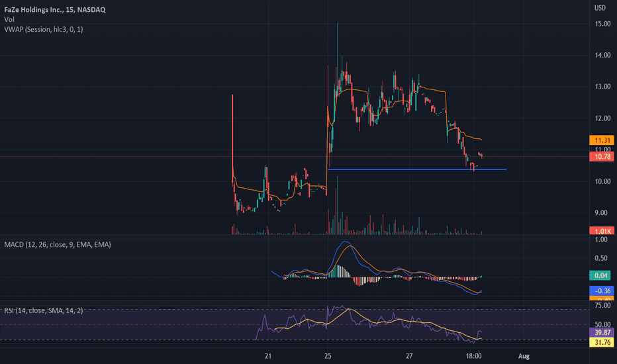Click the 25 date axis label
This screenshot has height=364, width=617.
pyautogui.click(x=328, y=356)
